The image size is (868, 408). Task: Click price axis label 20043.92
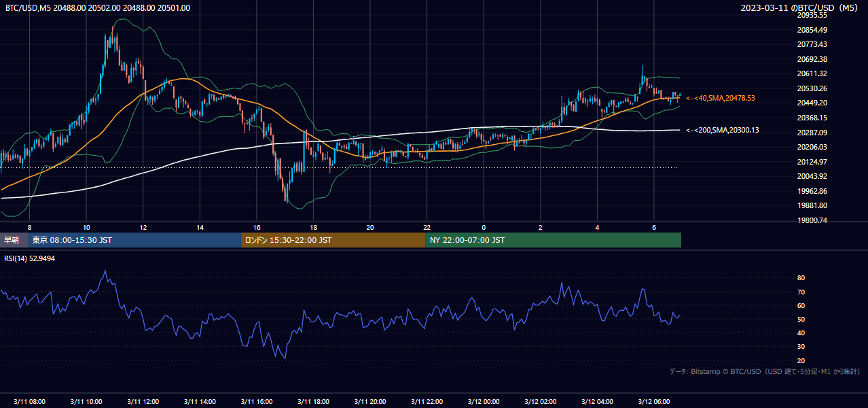point(812,176)
